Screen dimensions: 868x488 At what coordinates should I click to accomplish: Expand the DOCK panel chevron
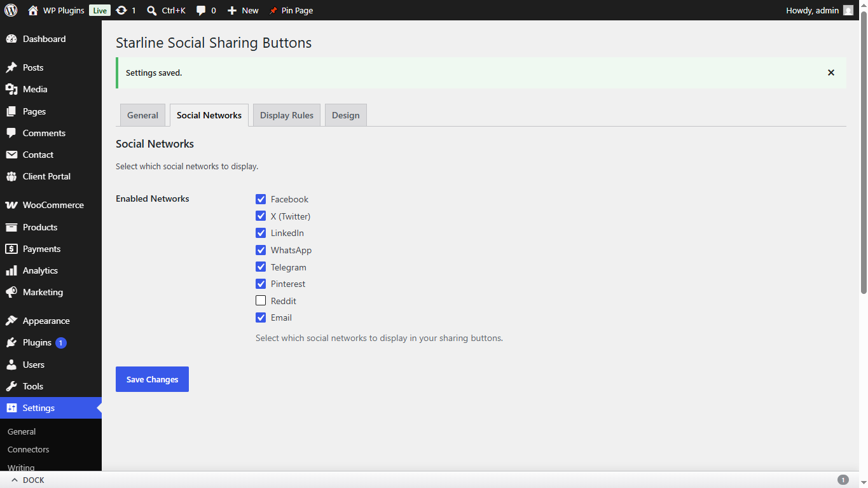point(15,480)
